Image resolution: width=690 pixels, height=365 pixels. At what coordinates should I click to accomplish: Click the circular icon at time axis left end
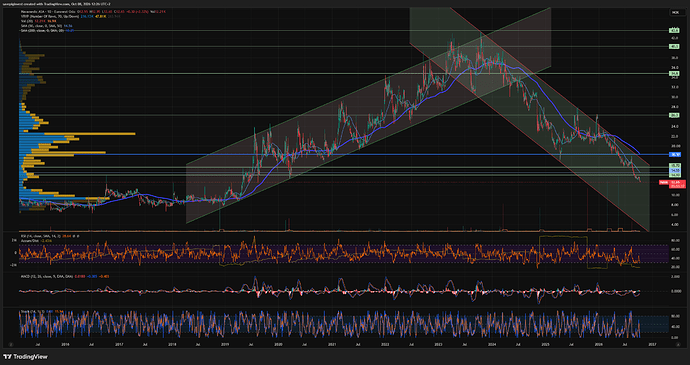coord(11,343)
